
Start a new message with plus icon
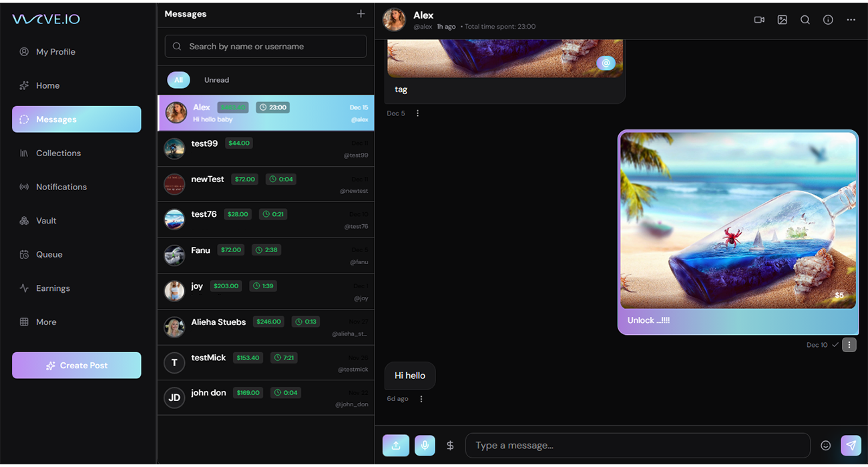point(361,14)
